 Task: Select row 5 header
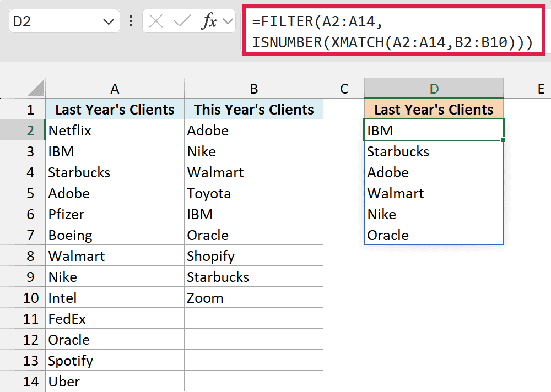click(x=23, y=193)
